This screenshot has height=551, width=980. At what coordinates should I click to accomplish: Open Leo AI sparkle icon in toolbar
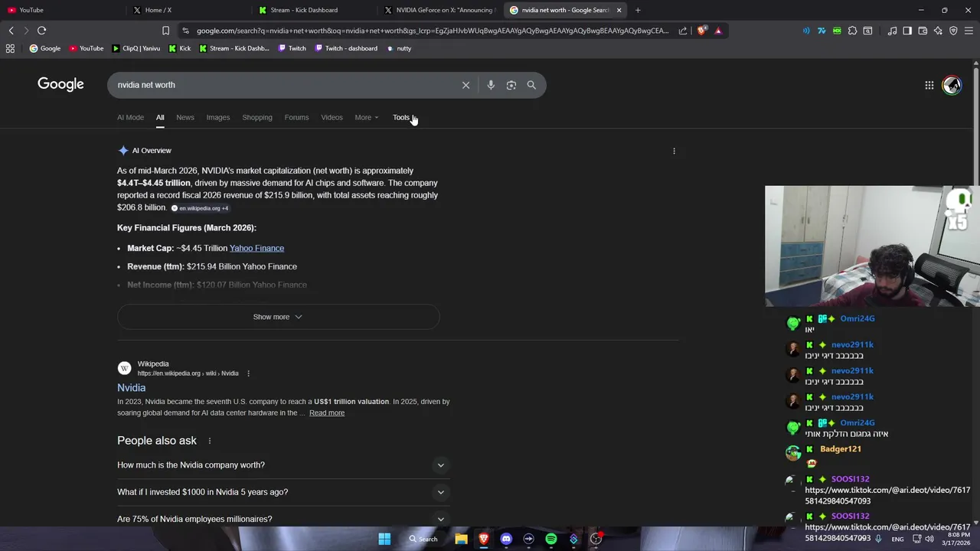click(938, 31)
